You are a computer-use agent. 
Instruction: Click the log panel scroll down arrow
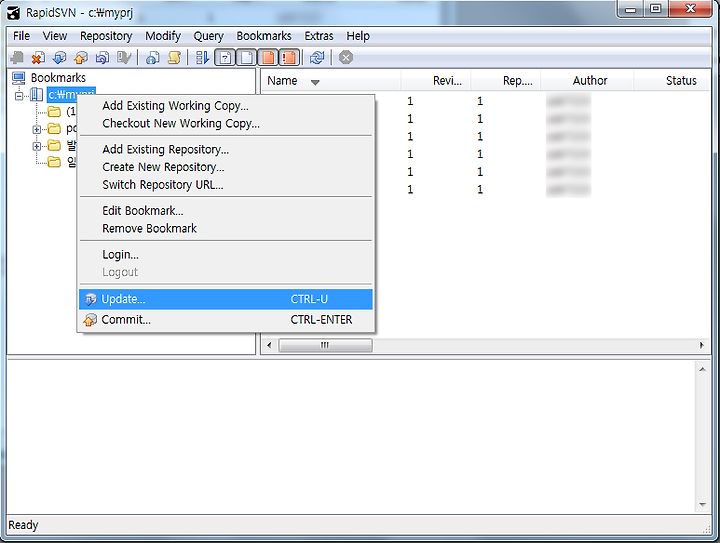click(702, 505)
